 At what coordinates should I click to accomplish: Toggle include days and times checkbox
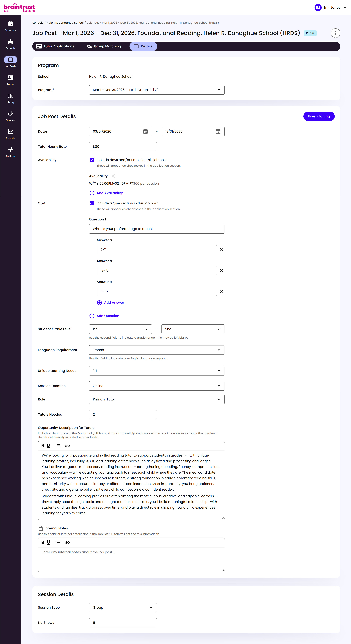[x=92, y=160]
